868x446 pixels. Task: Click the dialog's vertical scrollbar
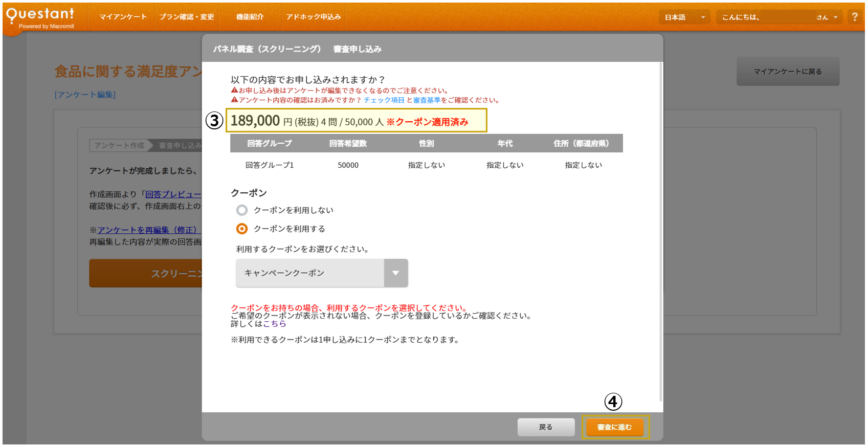[x=661, y=230]
